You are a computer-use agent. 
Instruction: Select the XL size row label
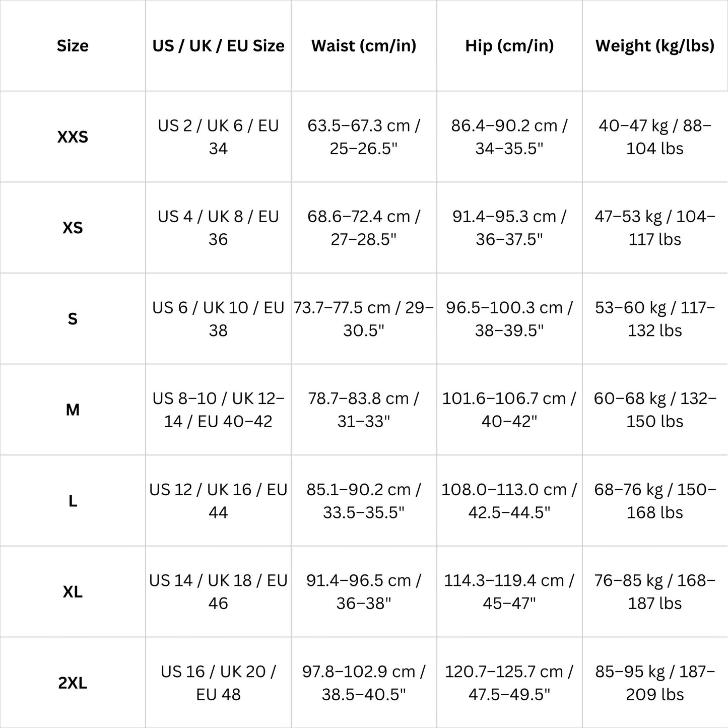pyautogui.click(x=73, y=592)
